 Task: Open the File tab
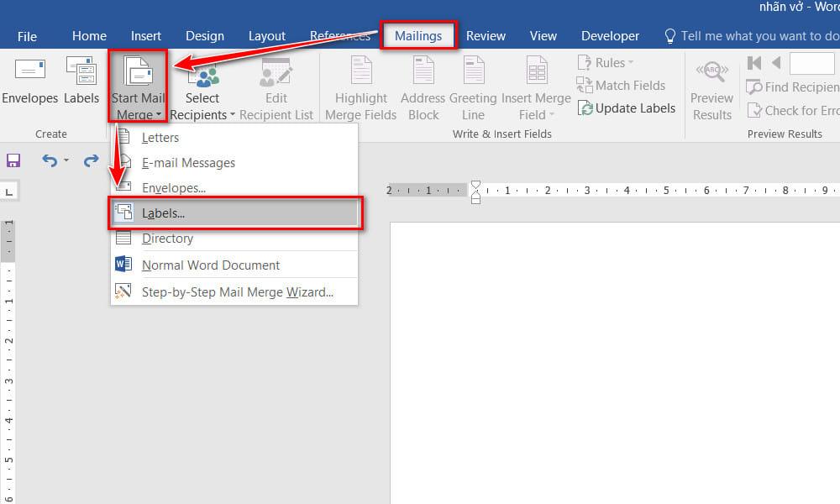pyautogui.click(x=27, y=36)
